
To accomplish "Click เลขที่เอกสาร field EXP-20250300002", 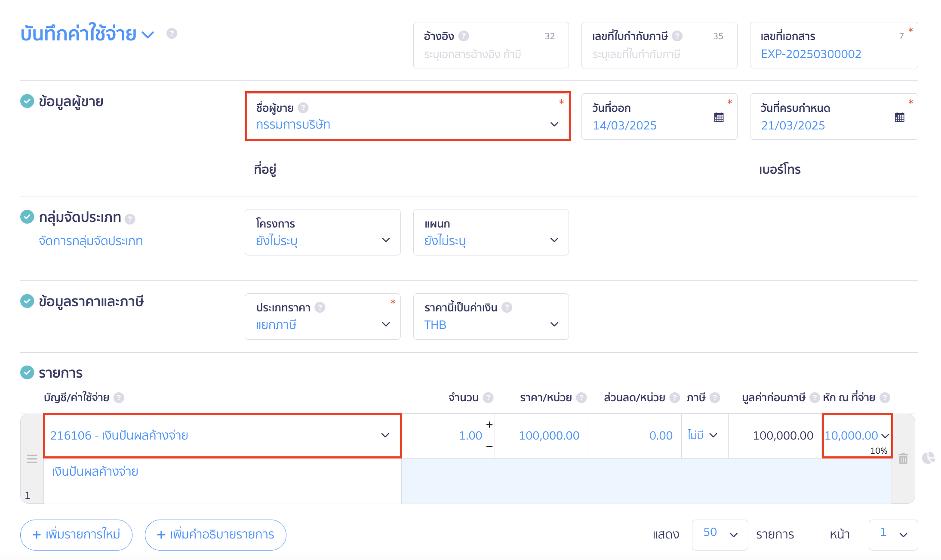I will click(834, 45).
